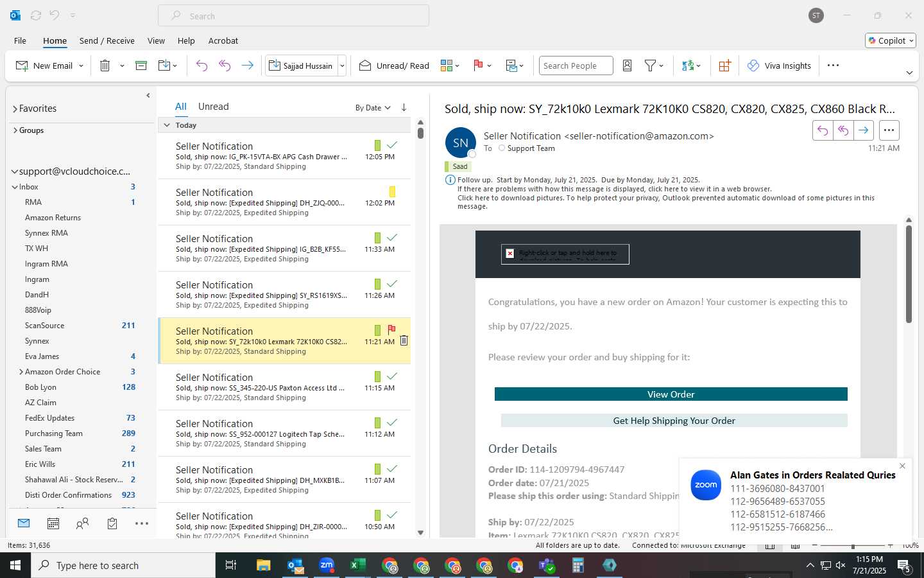Expand Amazon Order Choice folder
Screen dimensions: 924x578
point(21,372)
